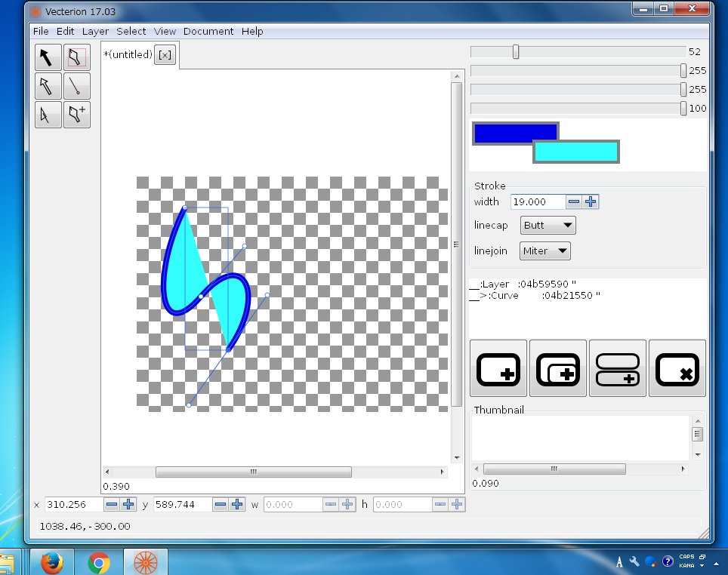Screen dimensions: 728x575
Task: Open the linejoin Miter dropdown
Action: tap(545, 251)
